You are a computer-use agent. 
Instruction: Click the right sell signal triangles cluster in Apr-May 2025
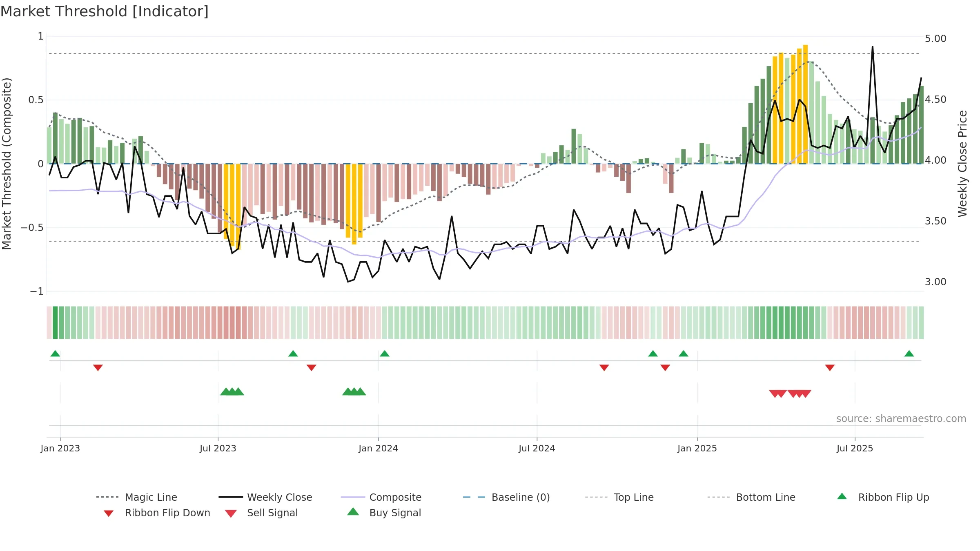800,394
